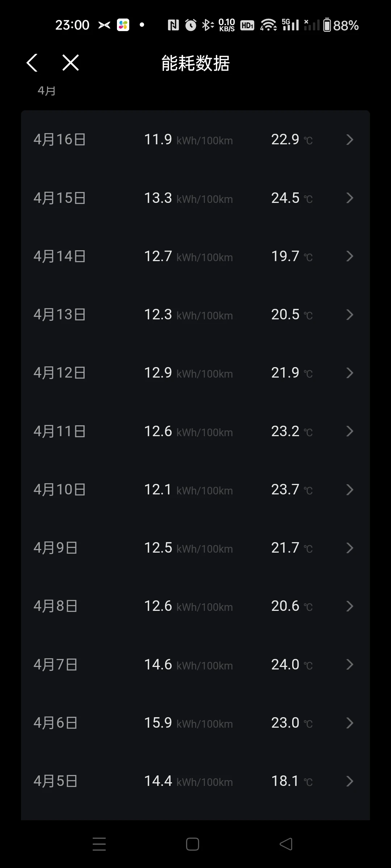Tap the 能耗数据 page title
Image resolution: width=391 pixels, height=868 pixels.
coord(195,63)
